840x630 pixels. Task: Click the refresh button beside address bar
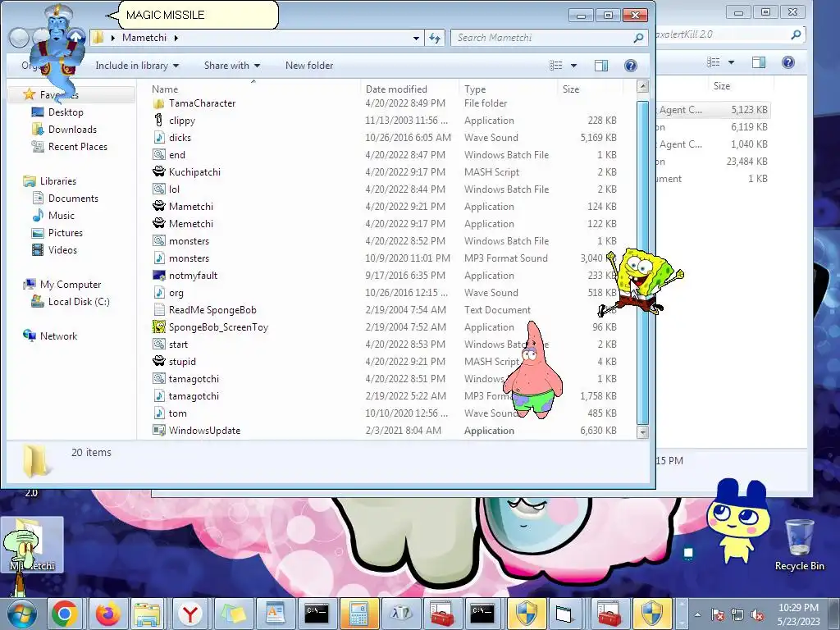[435, 38]
